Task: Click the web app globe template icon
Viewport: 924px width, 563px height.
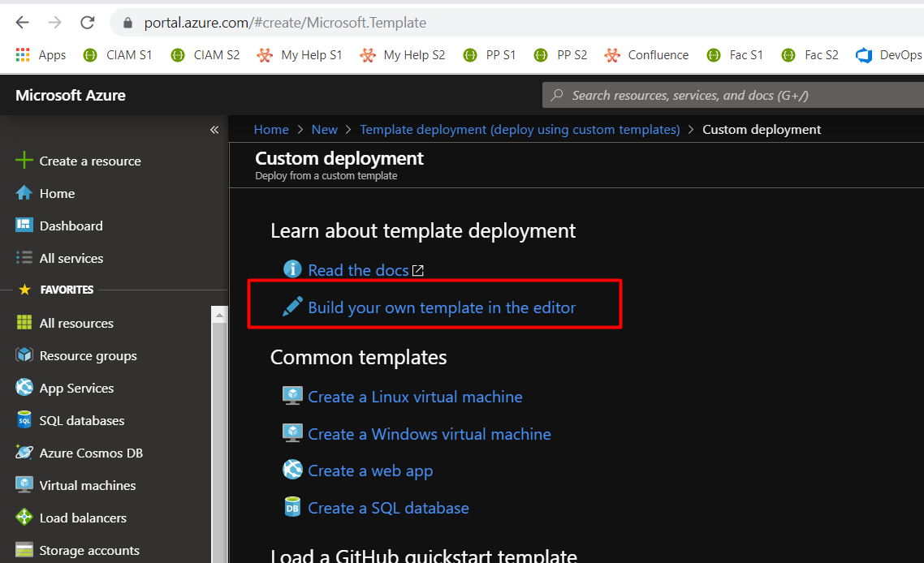Action: (292, 470)
